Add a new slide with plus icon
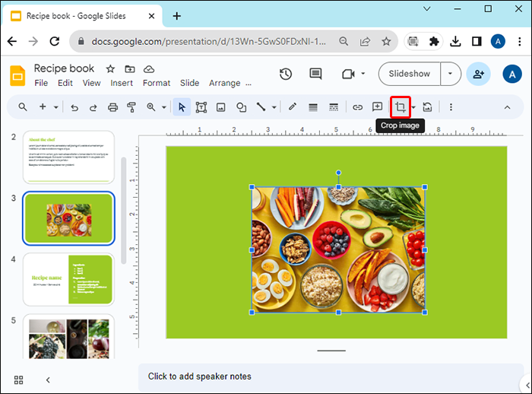Viewport: 532px width, 394px height. (x=43, y=106)
